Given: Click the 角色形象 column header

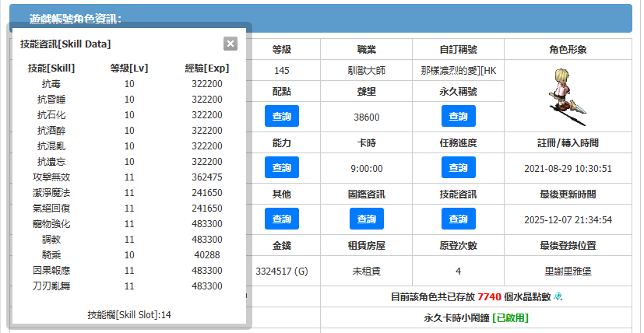Looking at the screenshot, I should (x=568, y=50).
